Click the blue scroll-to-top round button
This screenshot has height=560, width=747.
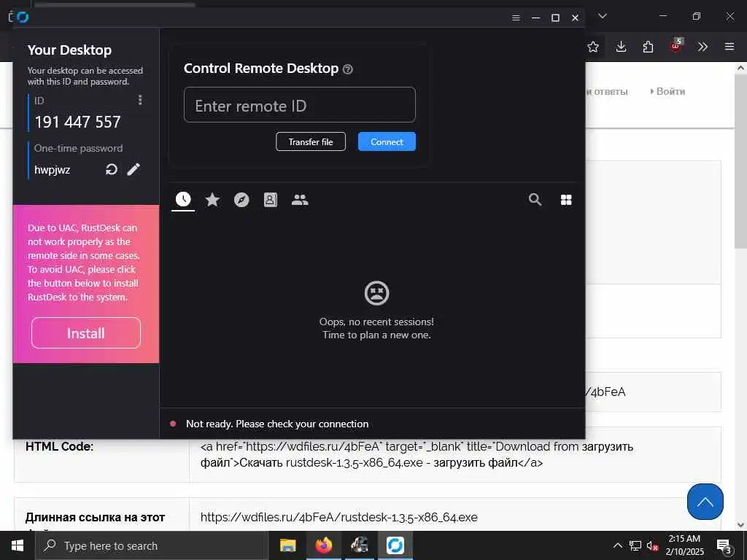(x=705, y=502)
